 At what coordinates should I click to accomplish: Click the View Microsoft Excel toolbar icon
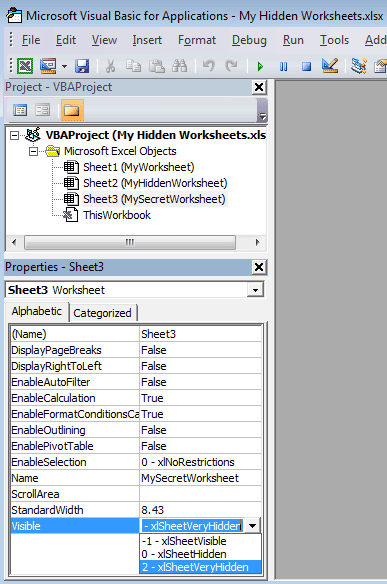(25, 66)
